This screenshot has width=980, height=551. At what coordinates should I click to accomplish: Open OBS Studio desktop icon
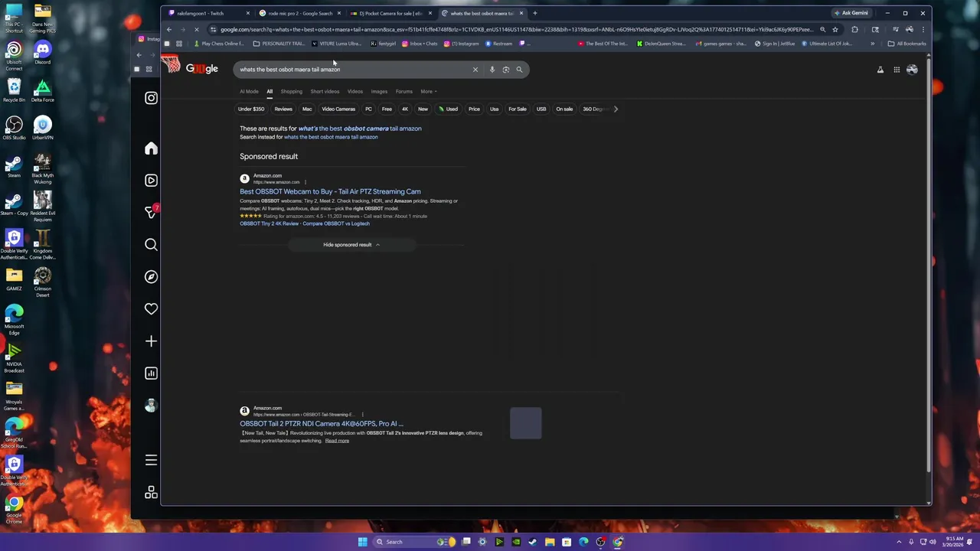pos(14,128)
